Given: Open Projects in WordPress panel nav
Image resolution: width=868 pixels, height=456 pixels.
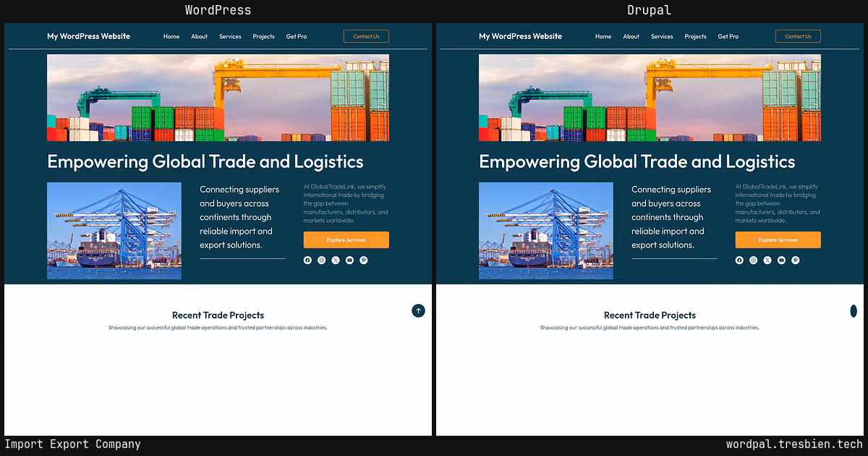Looking at the screenshot, I should tap(264, 36).
